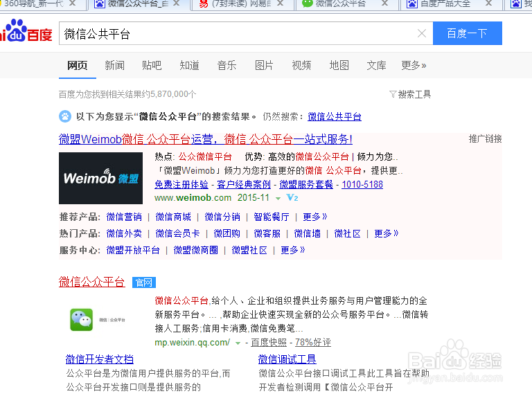532x396 pixels.
Task: Click 更多 in the 推荐产品 row
Action: pos(315,217)
